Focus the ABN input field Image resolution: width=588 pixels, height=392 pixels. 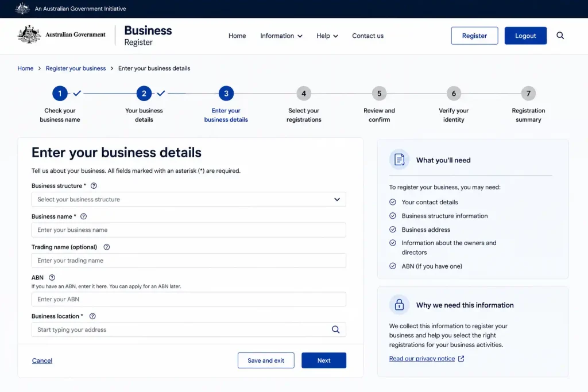point(188,300)
